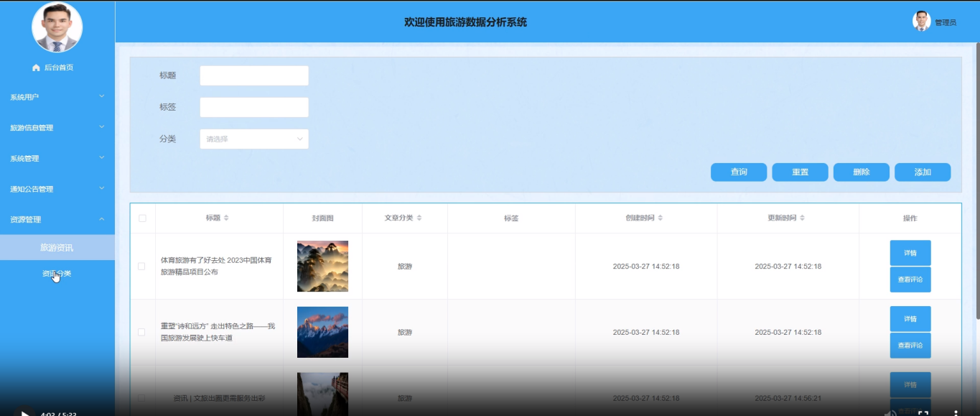Expand the 通知公告管理 menu
Image resolution: width=980 pixels, height=416 pixels.
[x=57, y=189]
